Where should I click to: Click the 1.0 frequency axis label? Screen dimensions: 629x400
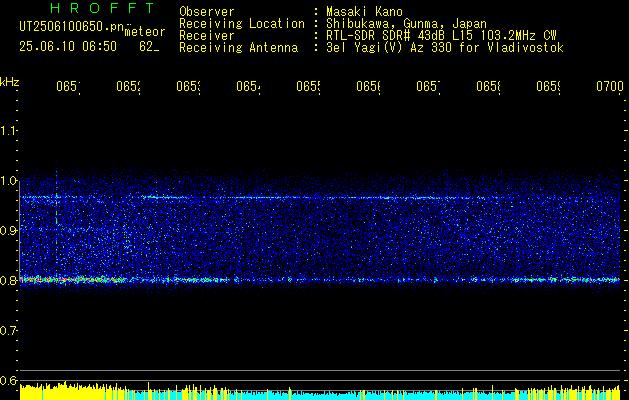8,181
